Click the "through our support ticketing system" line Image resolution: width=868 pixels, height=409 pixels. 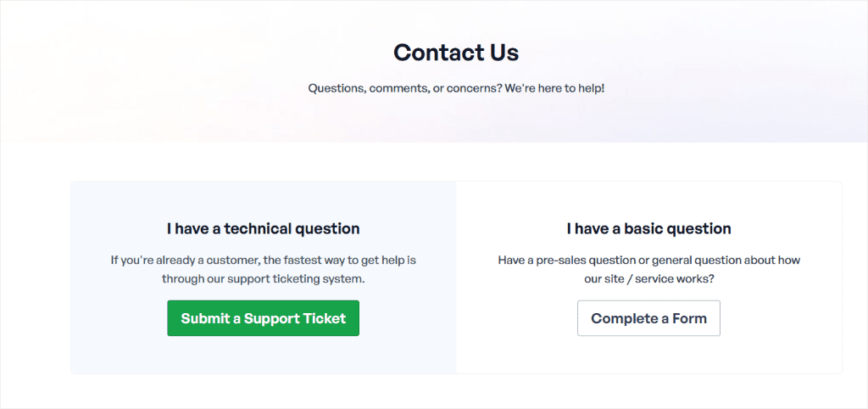(263, 279)
